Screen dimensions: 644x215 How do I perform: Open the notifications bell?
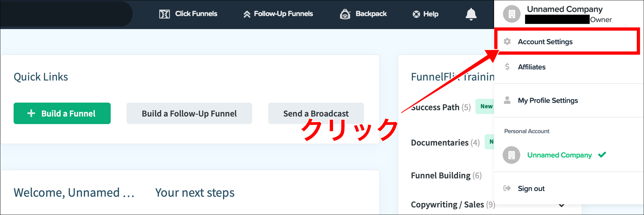pos(471,14)
